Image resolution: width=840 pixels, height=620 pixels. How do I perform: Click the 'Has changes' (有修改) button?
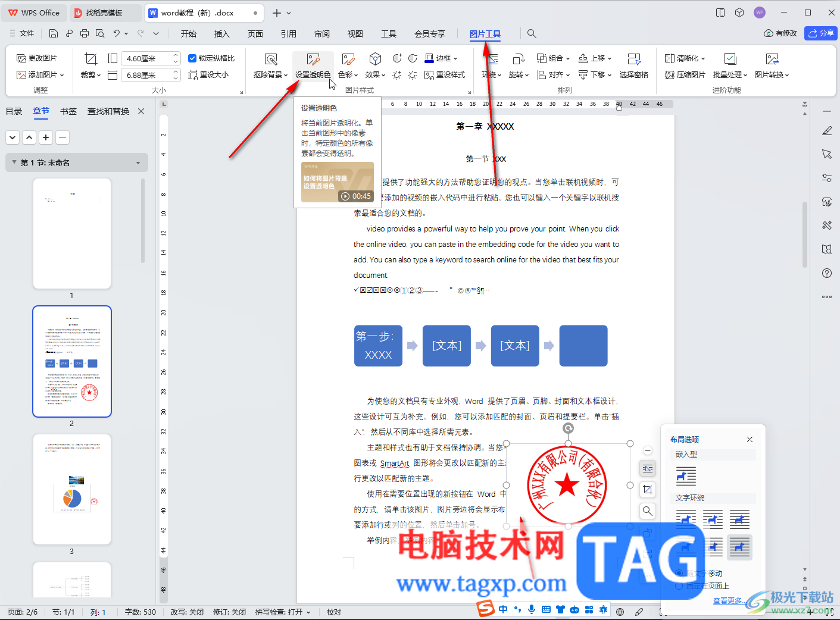click(x=780, y=33)
